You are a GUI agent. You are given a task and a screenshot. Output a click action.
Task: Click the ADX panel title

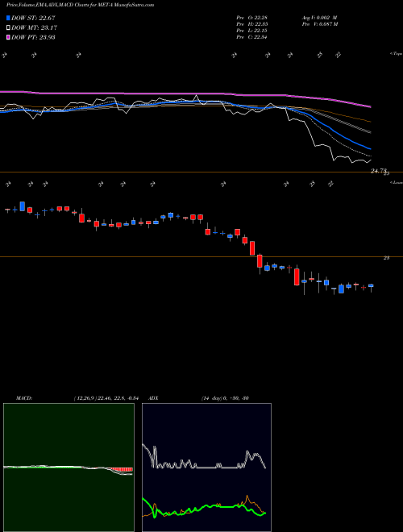click(154, 398)
